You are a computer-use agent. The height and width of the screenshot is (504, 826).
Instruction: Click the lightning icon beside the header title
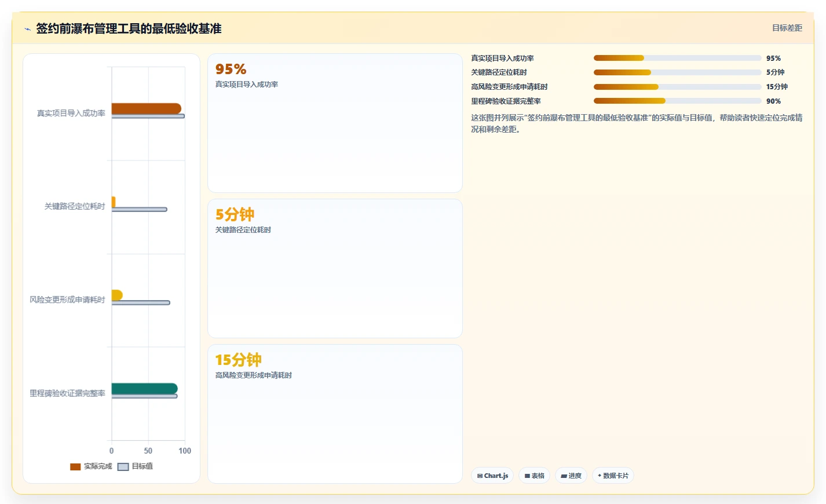click(27, 29)
